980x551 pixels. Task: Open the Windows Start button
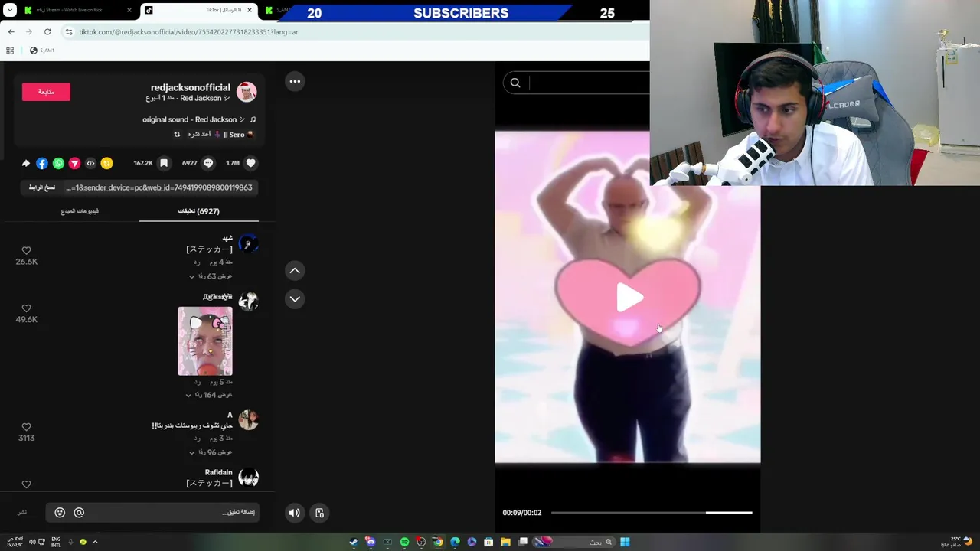(625, 542)
